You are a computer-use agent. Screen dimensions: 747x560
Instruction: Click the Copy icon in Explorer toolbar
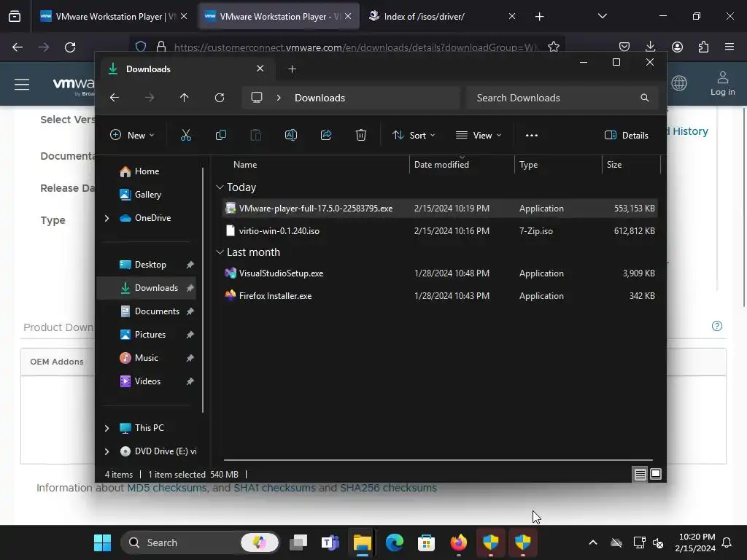click(220, 135)
